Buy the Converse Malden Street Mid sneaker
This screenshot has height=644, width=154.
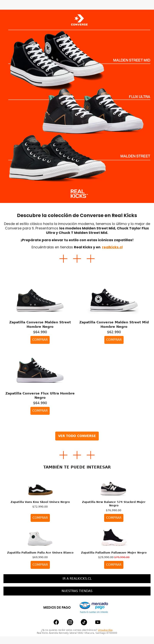114,340
